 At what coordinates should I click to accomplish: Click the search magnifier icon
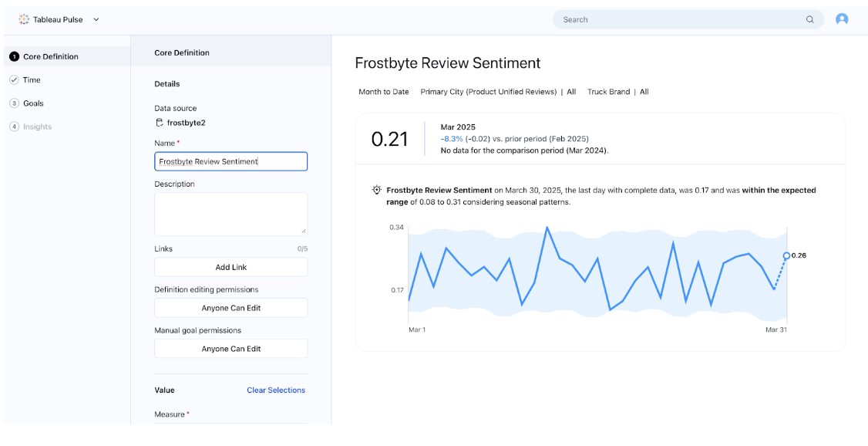pos(809,19)
